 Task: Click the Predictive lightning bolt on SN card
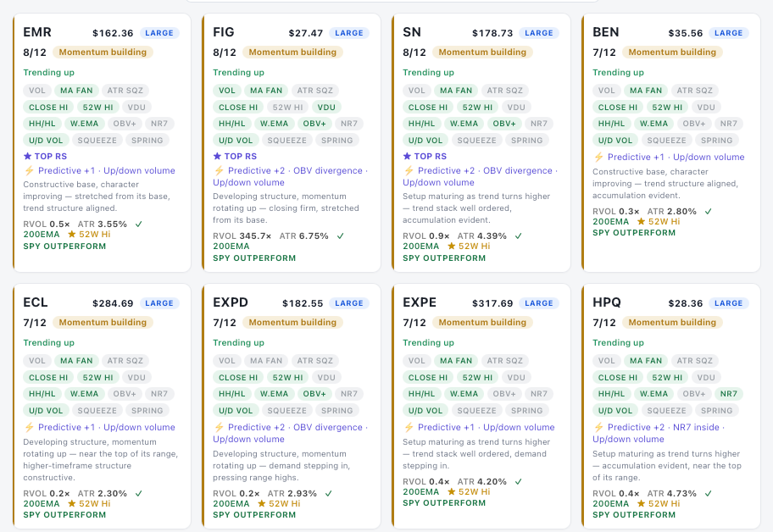click(409, 170)
